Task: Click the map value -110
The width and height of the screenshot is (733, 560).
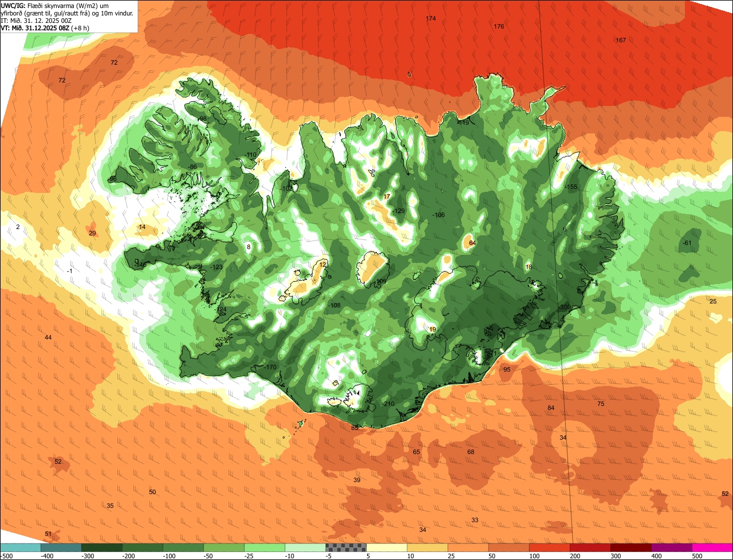Action: (251, 155)
